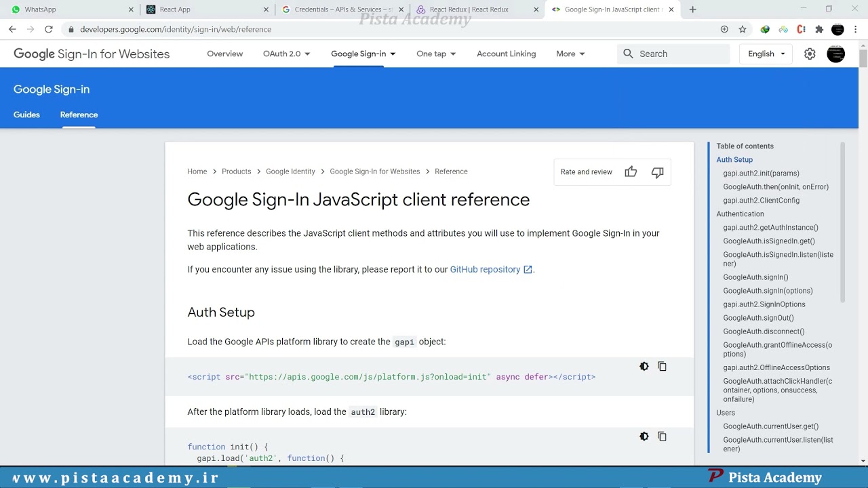
Task: Select the Guides tab
Action: tap(26, 115)
